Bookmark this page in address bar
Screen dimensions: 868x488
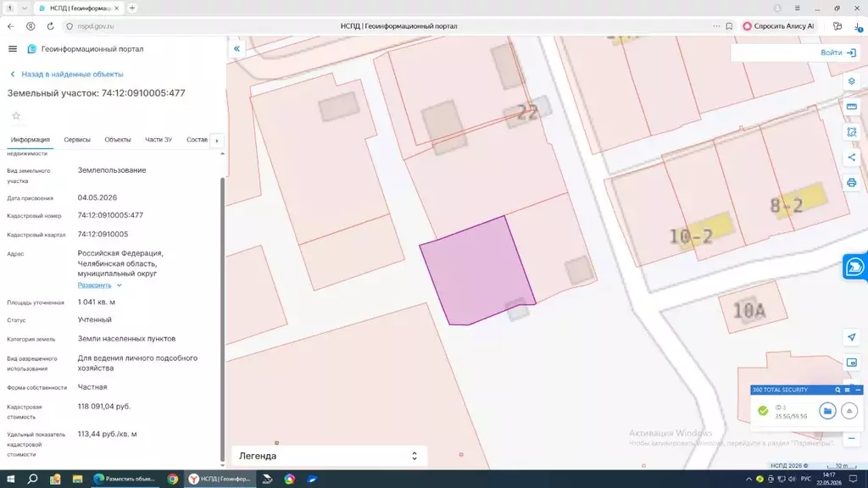tap(729, 26)
